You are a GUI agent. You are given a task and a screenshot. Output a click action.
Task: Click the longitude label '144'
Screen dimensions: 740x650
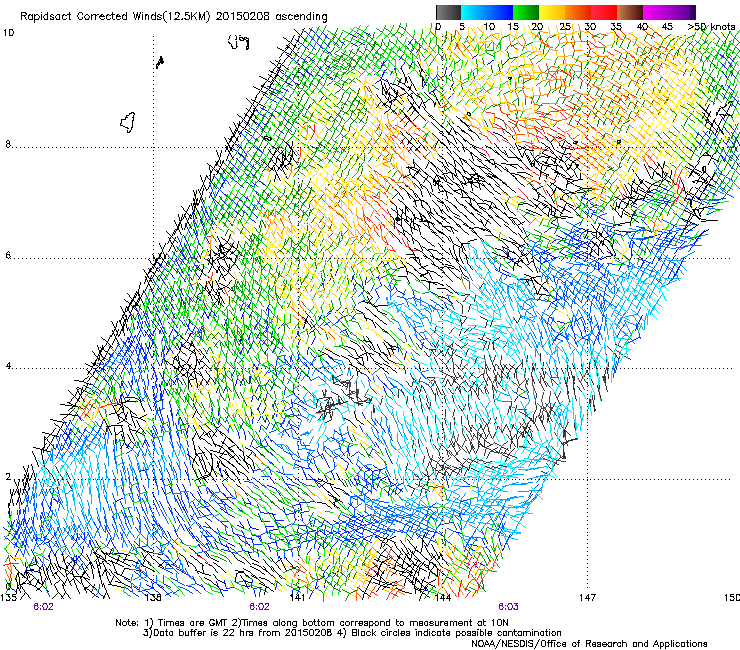coord(443,598)
